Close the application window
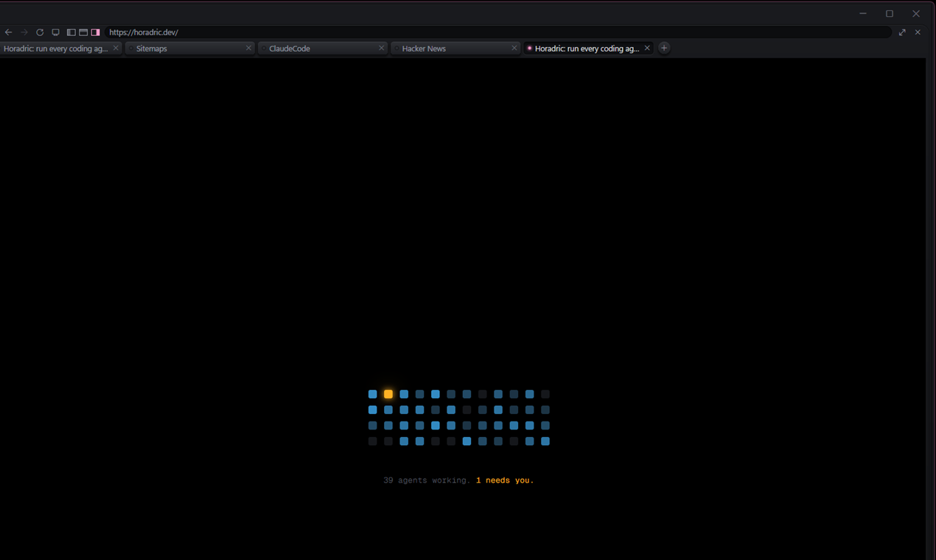The height and width of the screenshot is (560, 936). click(x=916, y=13)
